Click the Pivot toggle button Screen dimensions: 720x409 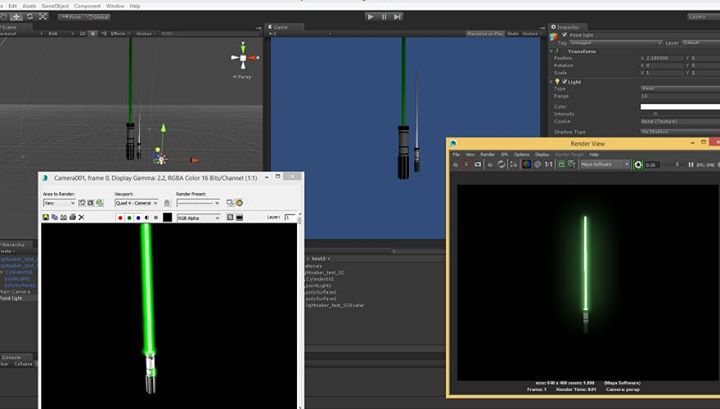tap(74, 16)
